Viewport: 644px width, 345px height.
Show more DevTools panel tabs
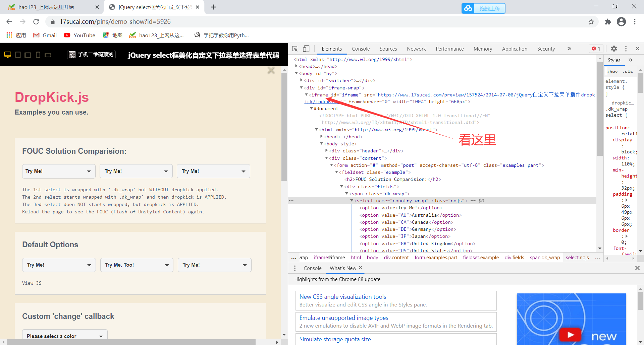[x=569, y=49]
